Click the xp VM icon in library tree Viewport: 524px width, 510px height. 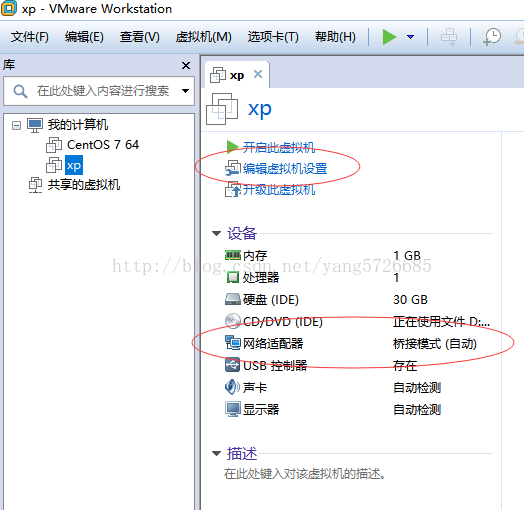(x=54, y=165)
